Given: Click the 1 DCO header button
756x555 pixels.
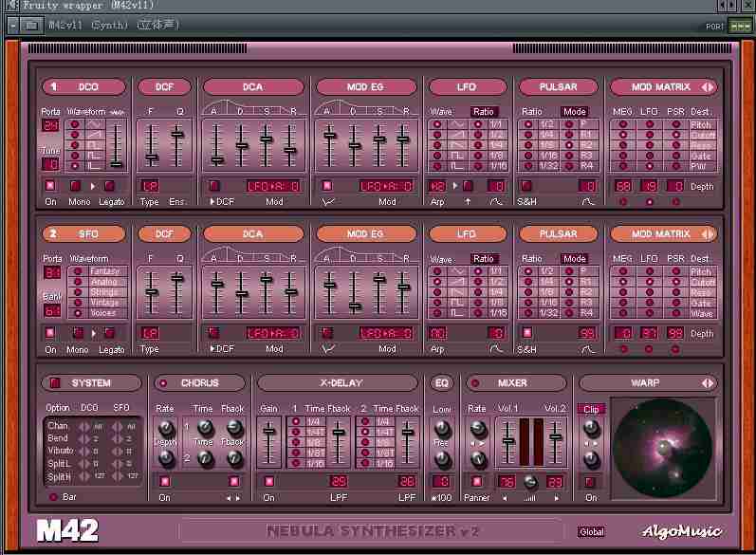Looking at the screenshot, I should tap(84, 87).
